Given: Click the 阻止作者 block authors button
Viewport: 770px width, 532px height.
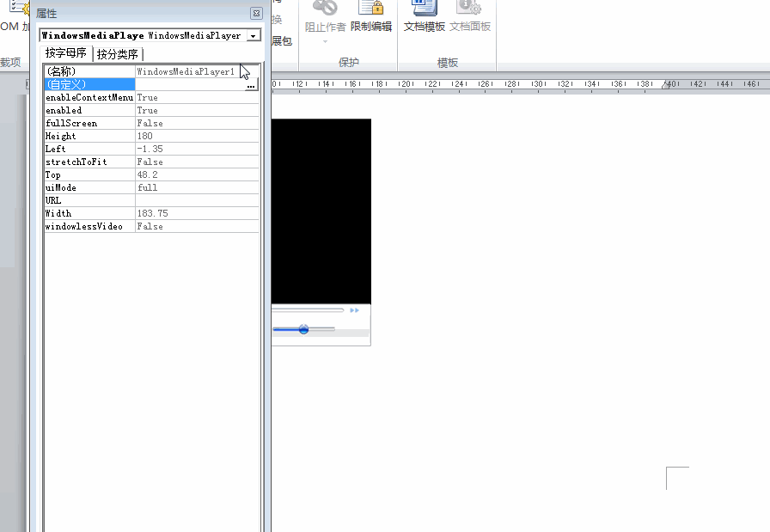Looking at the screenshot, I should pos(325,17).
